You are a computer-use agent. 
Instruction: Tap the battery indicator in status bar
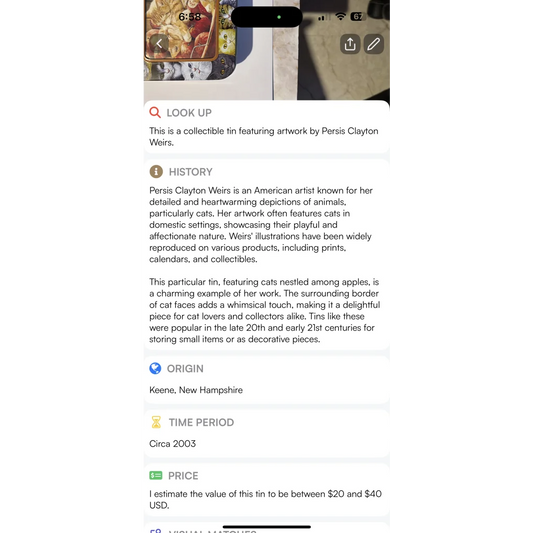pyautogui.click(x=357, y=16)
